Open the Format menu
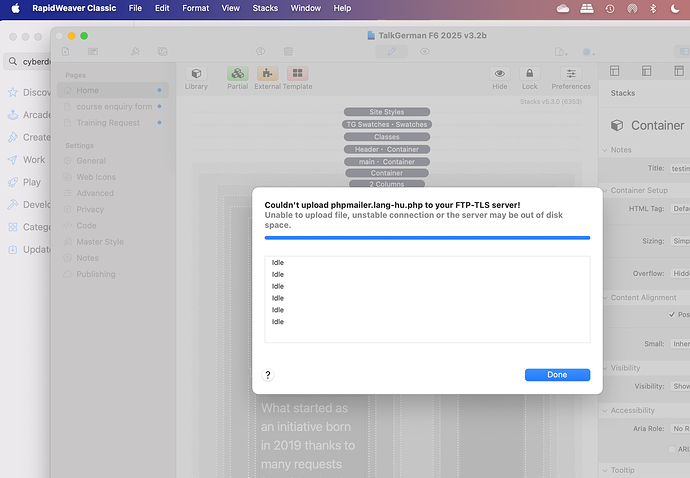This screenshot has height=478, width=690. (x=196, y=8)
